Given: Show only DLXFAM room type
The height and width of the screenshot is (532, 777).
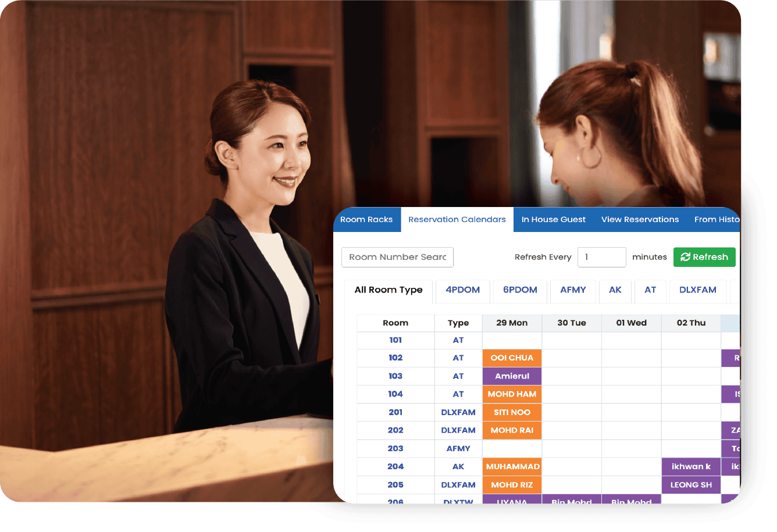Looking at the screenshot, I should point(697,290).
